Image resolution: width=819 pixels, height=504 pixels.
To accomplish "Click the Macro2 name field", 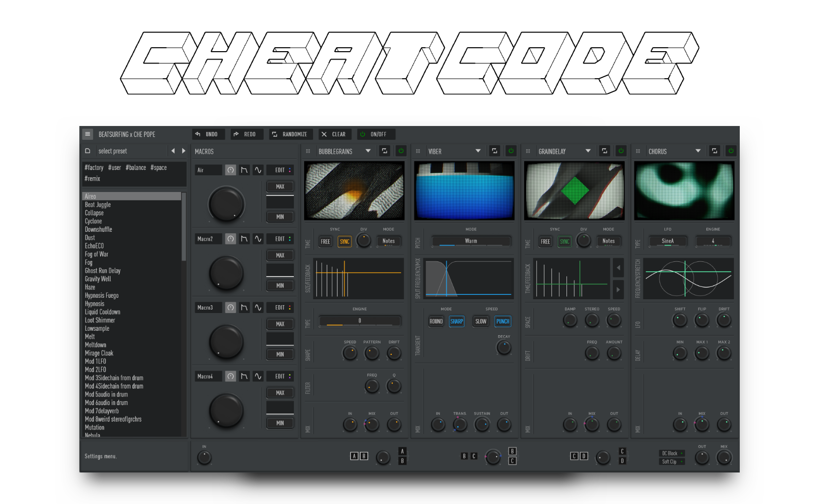I will pyautogui.click(x=208, y=239).
